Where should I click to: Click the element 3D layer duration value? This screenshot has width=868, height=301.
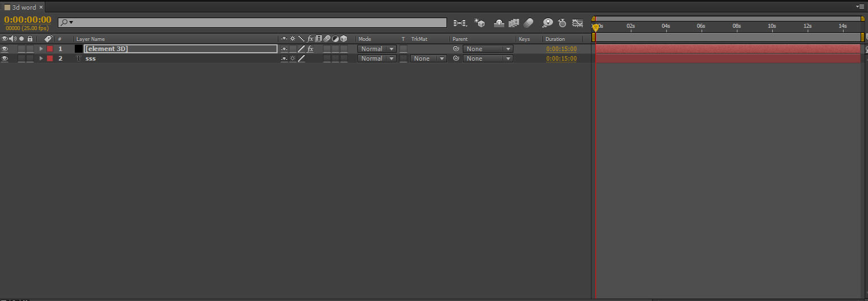click(x=561, y=49)
